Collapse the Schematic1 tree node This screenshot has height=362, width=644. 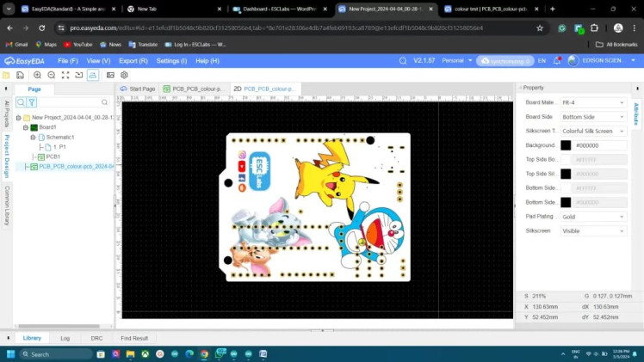coord(33,137)
